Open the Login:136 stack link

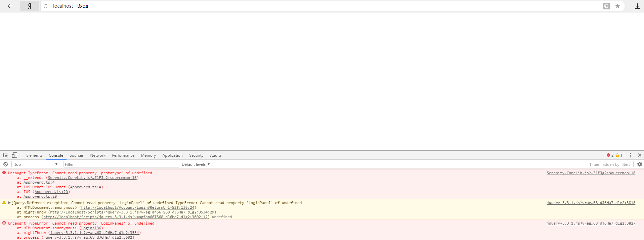tap(91, 228)
